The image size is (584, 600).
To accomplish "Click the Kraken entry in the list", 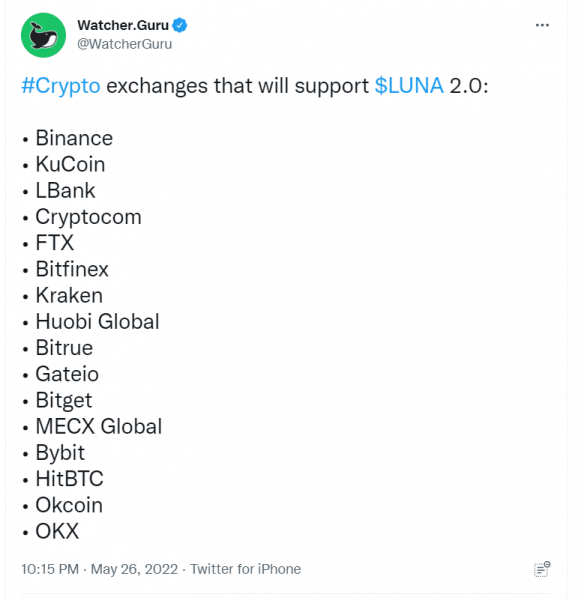I will (x=69, y=295).
